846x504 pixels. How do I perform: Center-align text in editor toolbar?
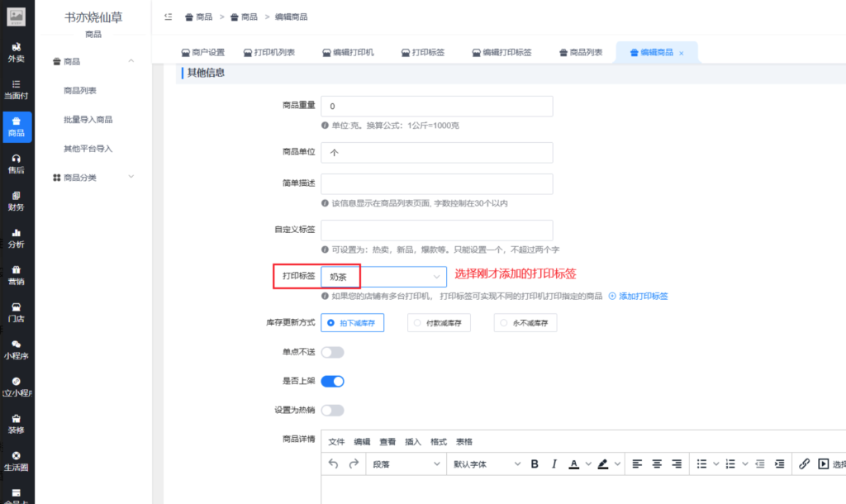(657, 464)
